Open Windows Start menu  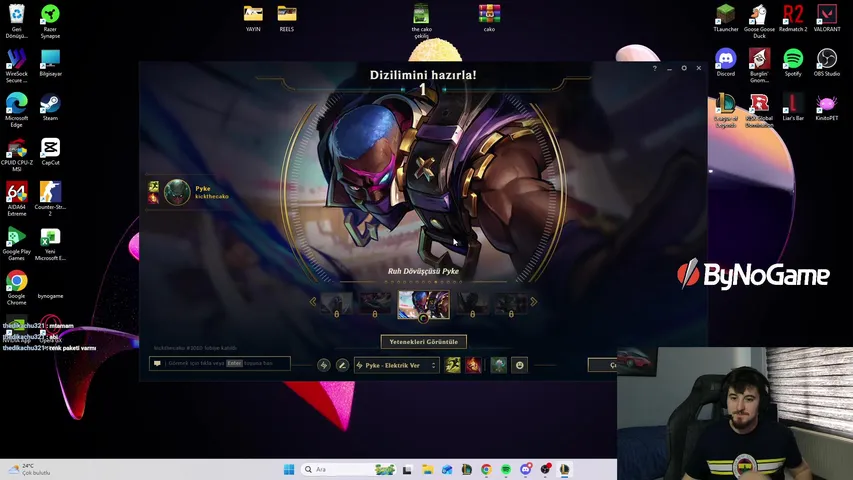[x=289, y=469]
